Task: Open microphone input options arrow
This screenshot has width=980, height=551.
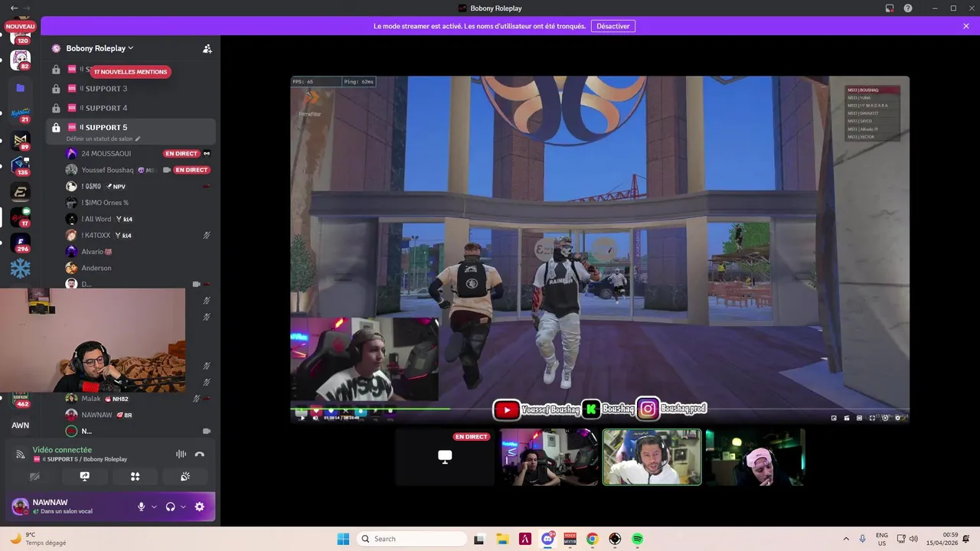Action: click(x=154, y=507)
